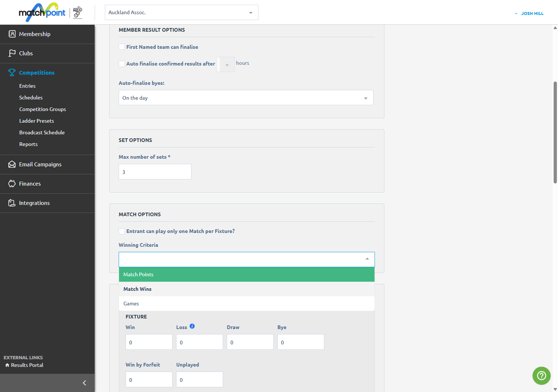Click the Results Portal home icon
This screenshot has width=558, height=392.
click(7, 365)
